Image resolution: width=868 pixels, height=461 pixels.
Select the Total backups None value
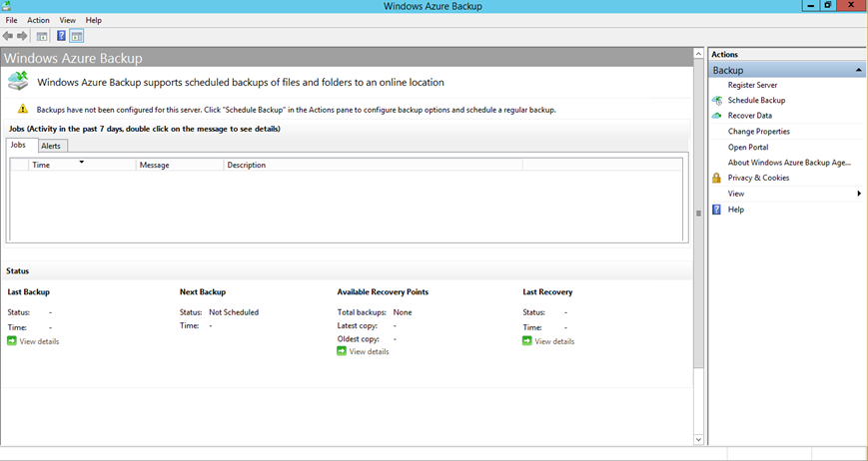coord(403,312)
